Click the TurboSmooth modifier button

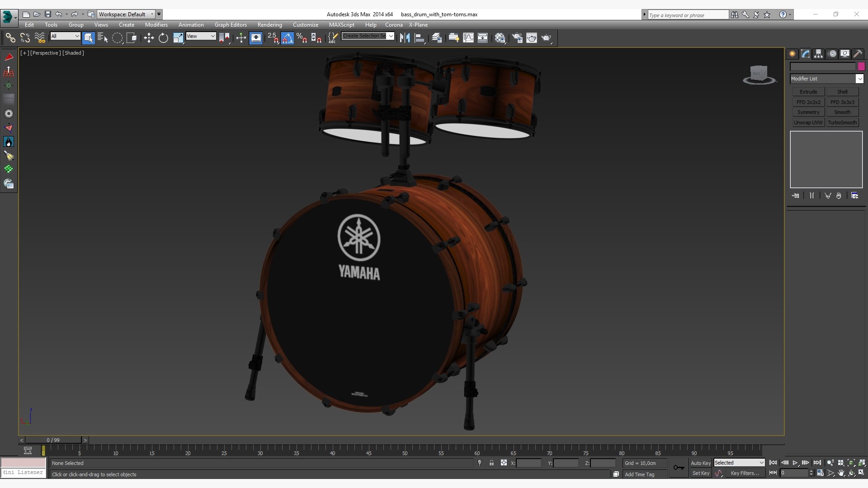click(842, 122)
